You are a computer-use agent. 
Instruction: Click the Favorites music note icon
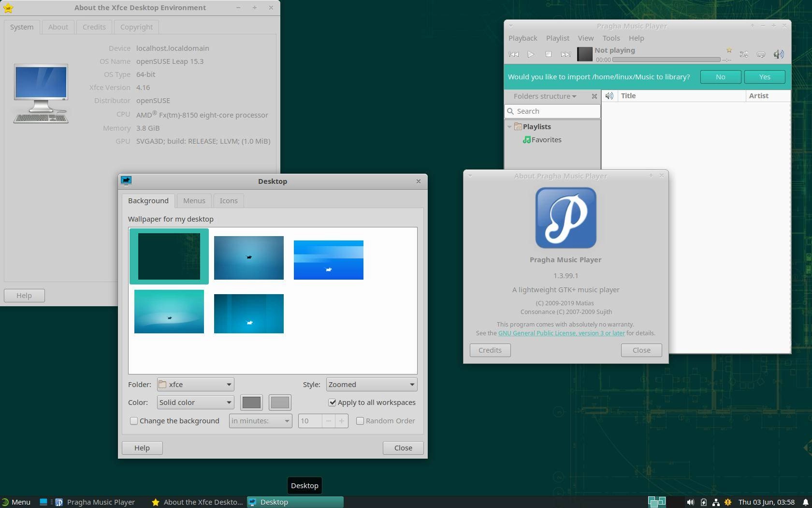pyautogui.click(x=527, y=140)
